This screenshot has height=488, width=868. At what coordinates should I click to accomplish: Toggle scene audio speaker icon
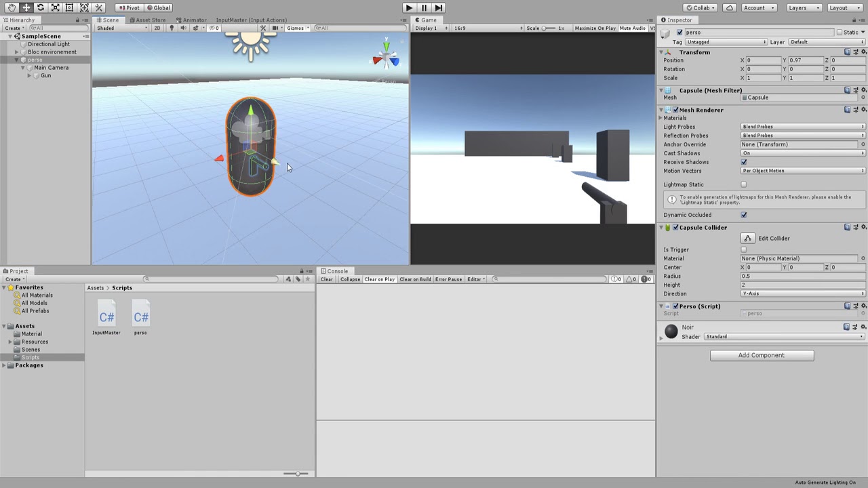(183, 28)
